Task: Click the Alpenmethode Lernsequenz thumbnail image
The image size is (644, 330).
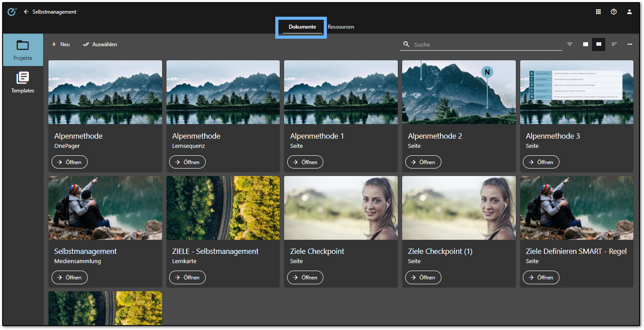Action: [223, 92]
